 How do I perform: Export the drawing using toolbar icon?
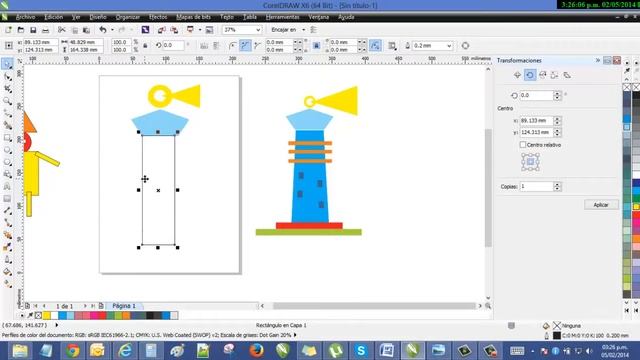174,30
